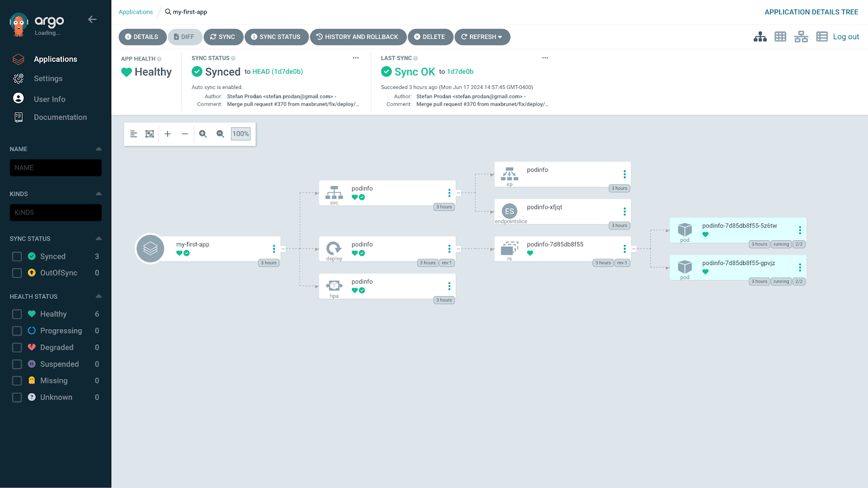Open Documentation in the sidebar

click(x=60, y=117)
